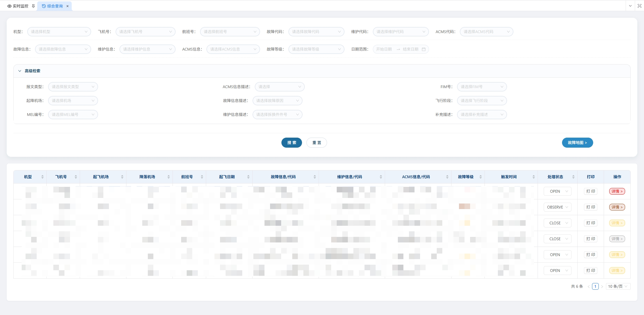Open the 报文类型 dropdown
Image resolution: width=644 pixels, height=315 pixels.
pyautogui.click(x=73, y=87)
